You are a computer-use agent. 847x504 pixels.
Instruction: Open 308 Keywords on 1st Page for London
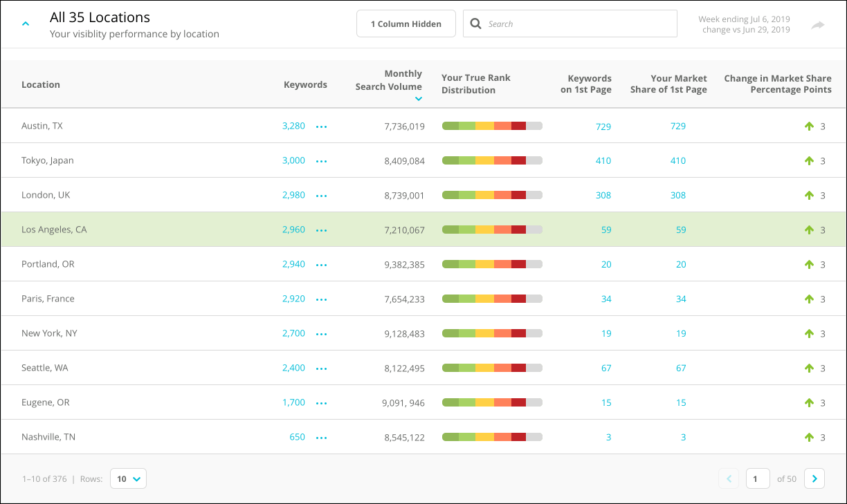[603, 195]
